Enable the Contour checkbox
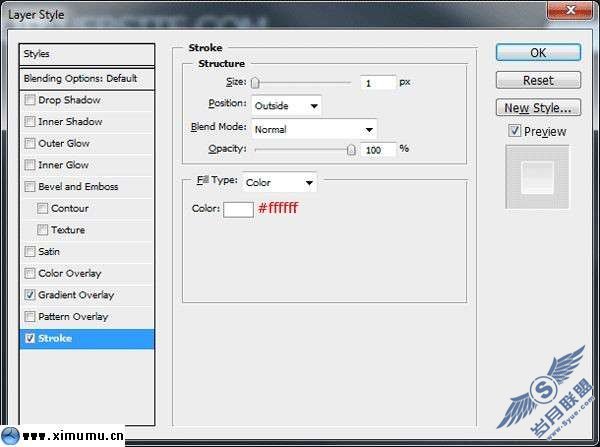The image size is (600, 447). [42, 209]
